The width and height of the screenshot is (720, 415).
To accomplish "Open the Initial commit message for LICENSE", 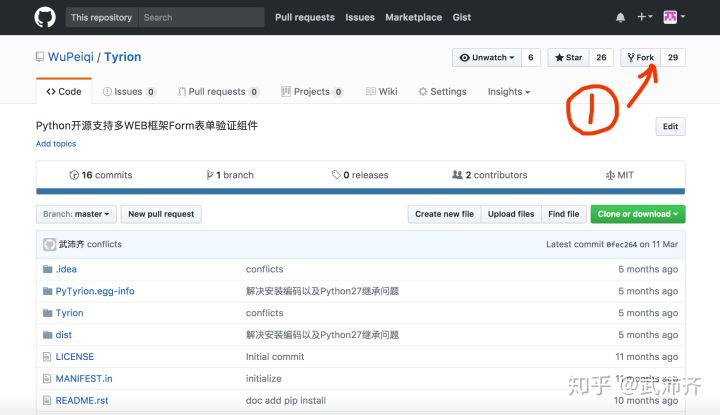I will (x=275, y=357).
